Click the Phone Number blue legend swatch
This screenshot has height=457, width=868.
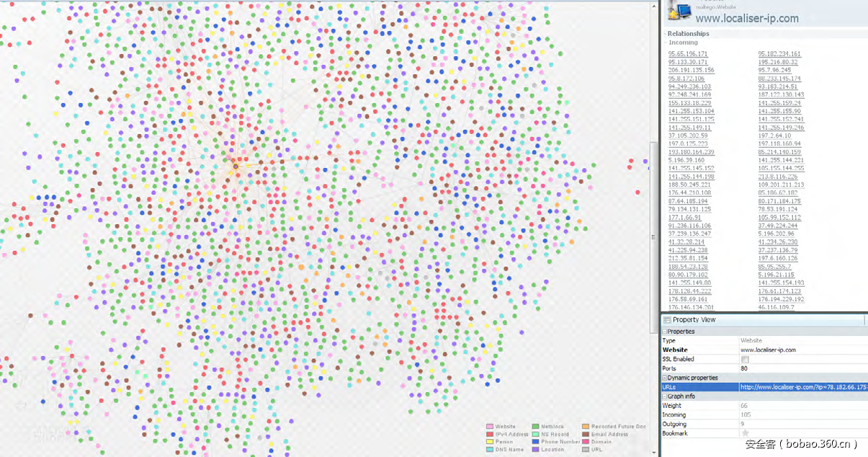click(535, 442)
